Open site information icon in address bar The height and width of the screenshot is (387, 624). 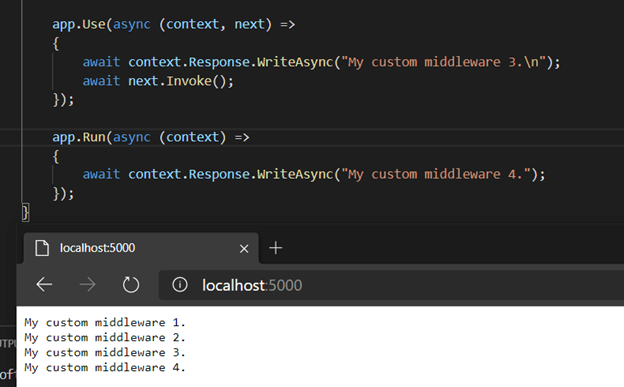tap(180, 285)
